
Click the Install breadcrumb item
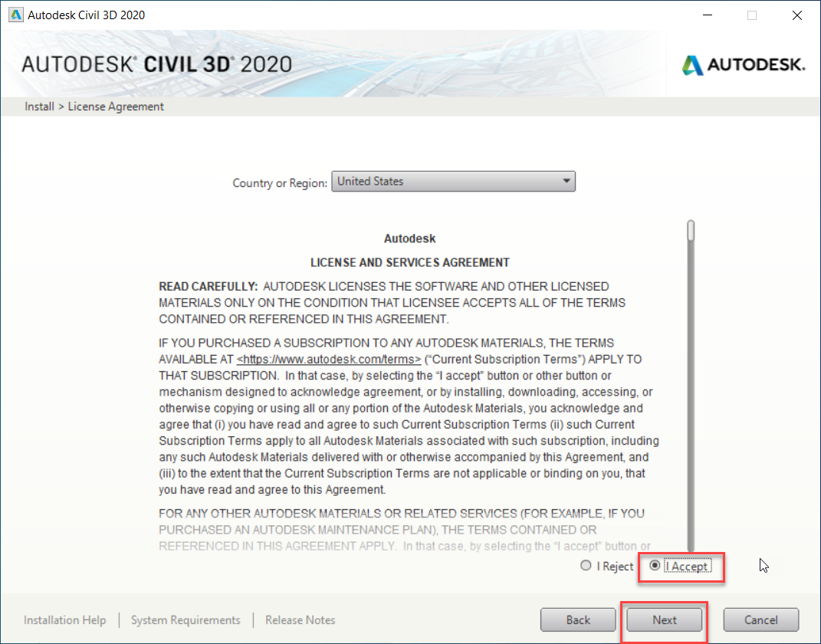39,107
